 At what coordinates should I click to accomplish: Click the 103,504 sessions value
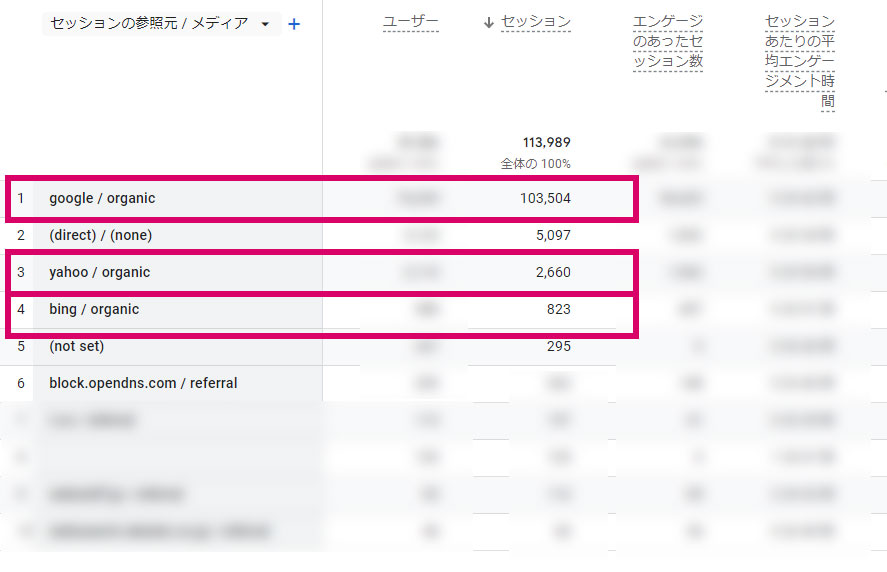(545, 199)
